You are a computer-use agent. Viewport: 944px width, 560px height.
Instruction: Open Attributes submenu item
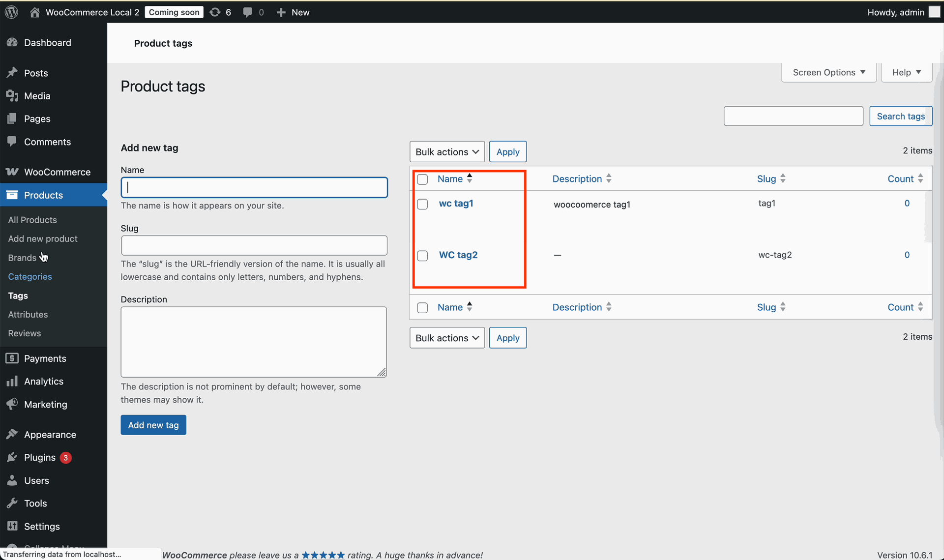28,314
